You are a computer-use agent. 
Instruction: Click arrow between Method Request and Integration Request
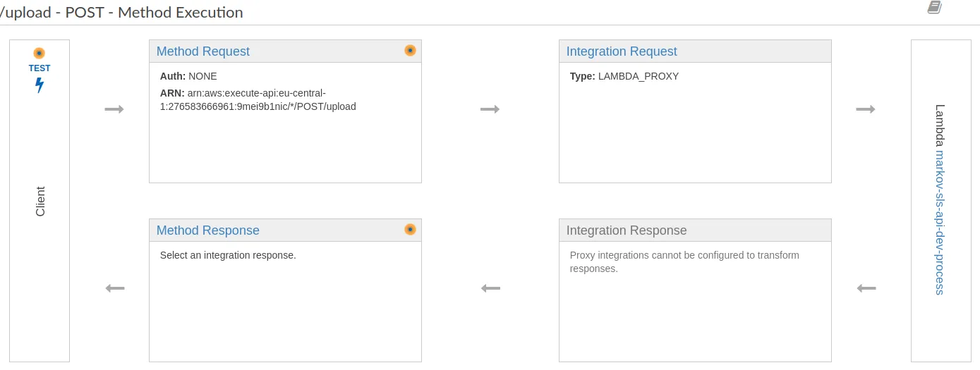pyautogui.click(x=490, y=109)
